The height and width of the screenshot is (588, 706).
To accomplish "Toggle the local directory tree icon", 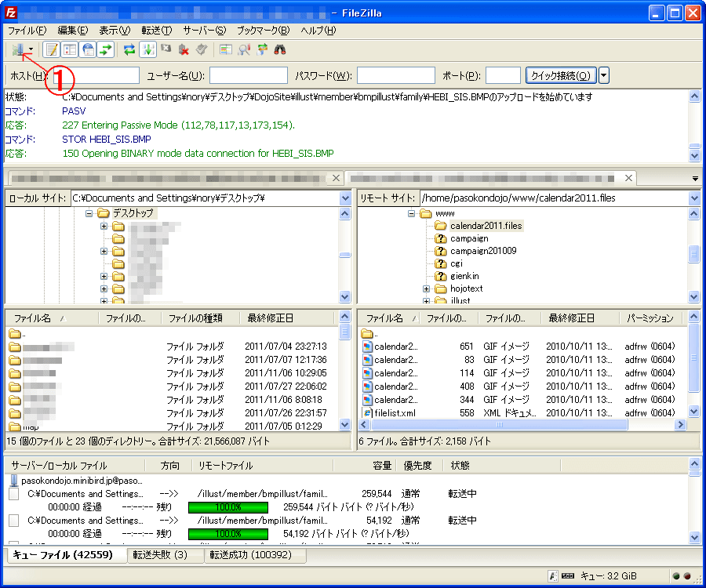I will tap(70, 49).
